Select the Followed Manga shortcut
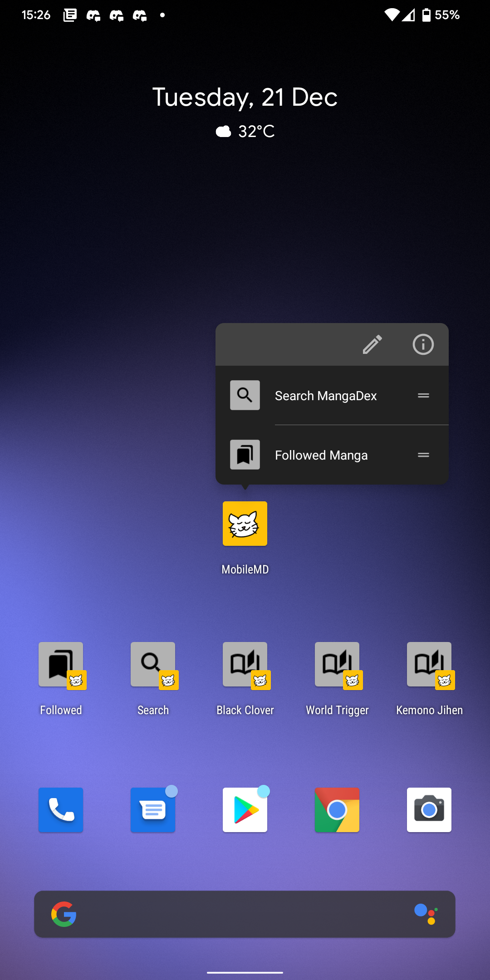The height and width of the screenshot is (980, 490). pos(332,455)
